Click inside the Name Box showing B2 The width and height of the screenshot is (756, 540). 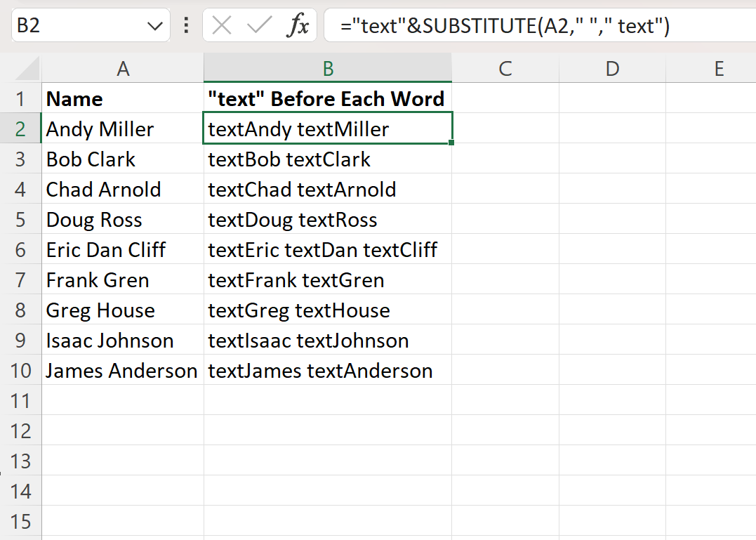coord(77,26)
